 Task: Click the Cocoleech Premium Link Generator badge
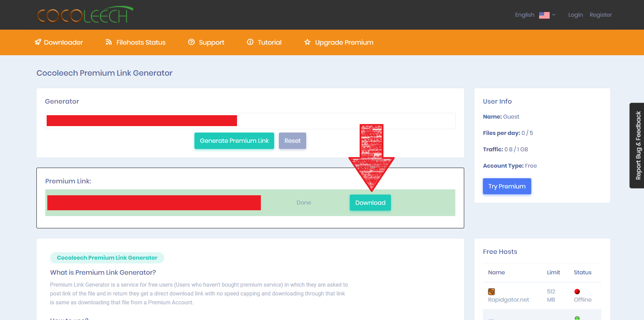pyautogui.click(x=107, y=258)
